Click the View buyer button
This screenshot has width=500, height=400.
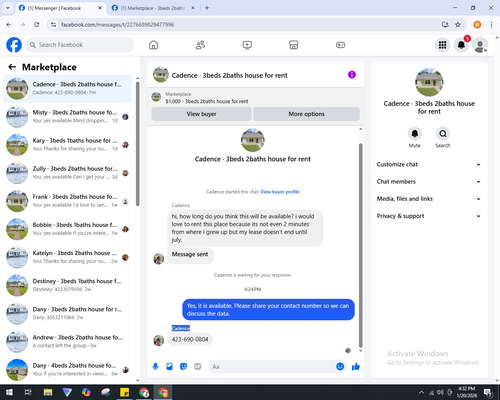(x=201, y=114)
